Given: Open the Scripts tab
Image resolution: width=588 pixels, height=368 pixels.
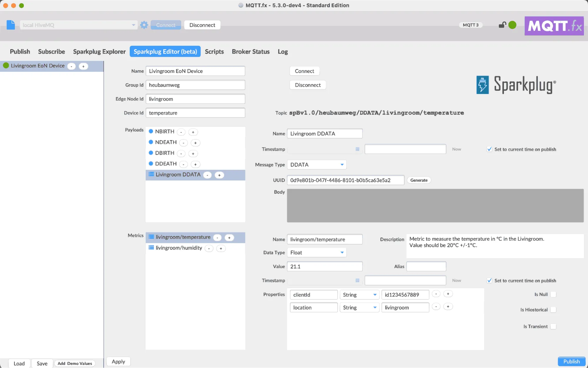Looking at the screenshot, I should (214, 52).
